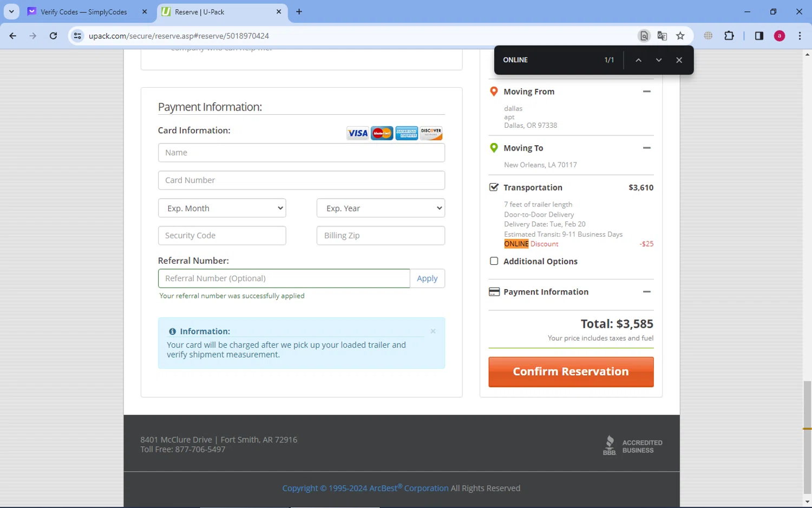812x508 pixels.
Task: Click the orange Moving From location pin
Action: 494,92
